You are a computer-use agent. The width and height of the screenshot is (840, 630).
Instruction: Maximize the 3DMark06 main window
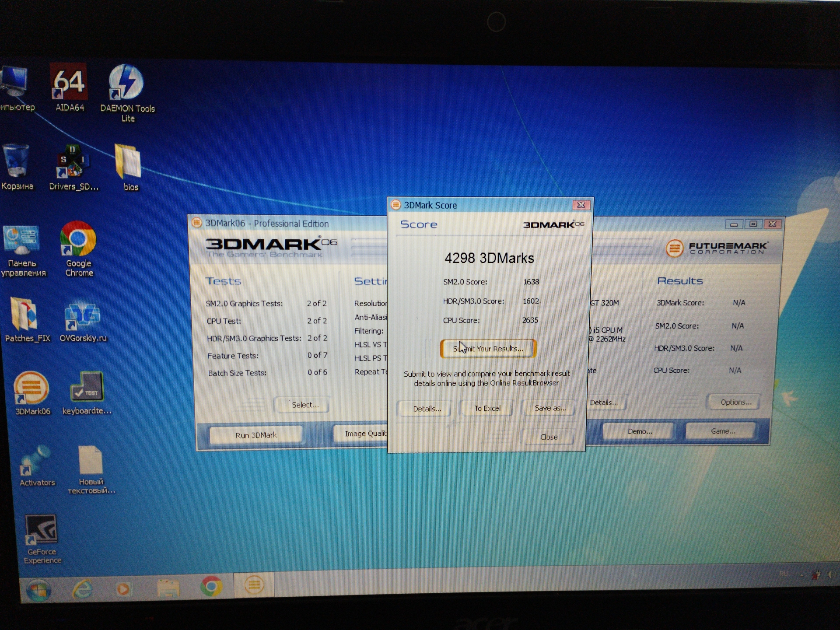(753, 224)
